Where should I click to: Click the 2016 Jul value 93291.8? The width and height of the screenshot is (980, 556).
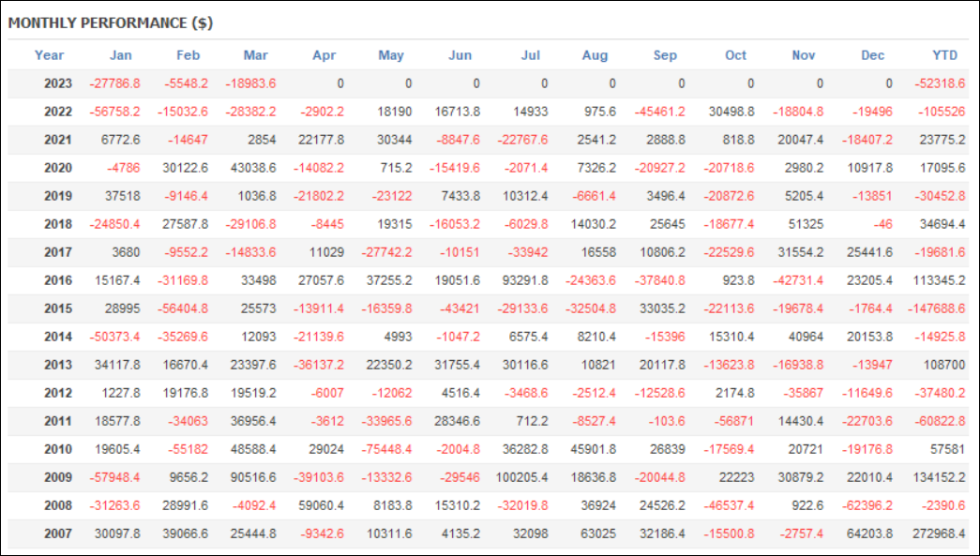coord(525,279)
